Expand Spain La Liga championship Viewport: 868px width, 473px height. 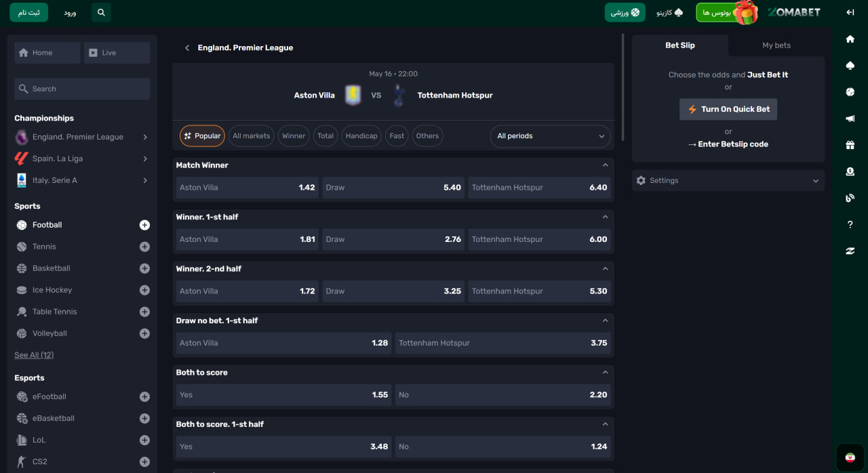(x=81, y=158)
